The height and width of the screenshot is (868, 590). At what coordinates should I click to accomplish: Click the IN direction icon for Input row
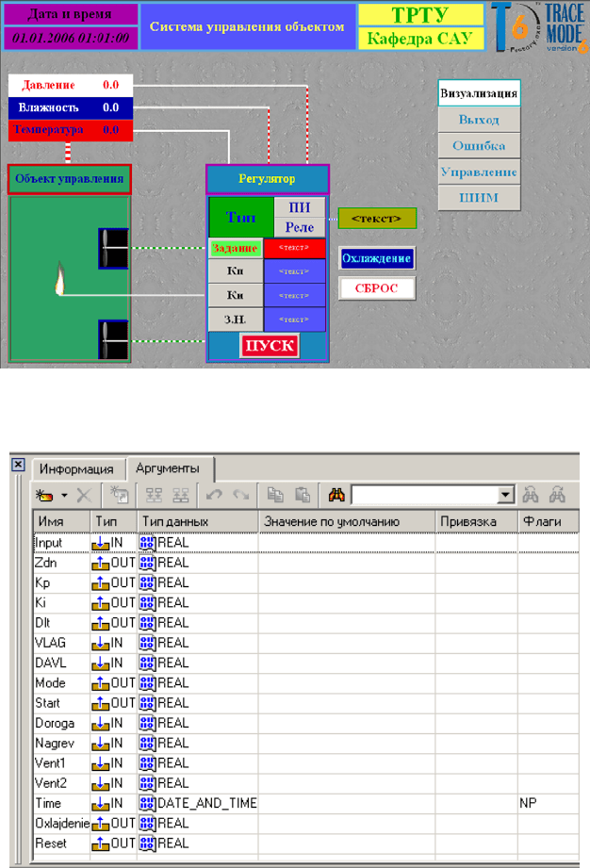point(102,543)
